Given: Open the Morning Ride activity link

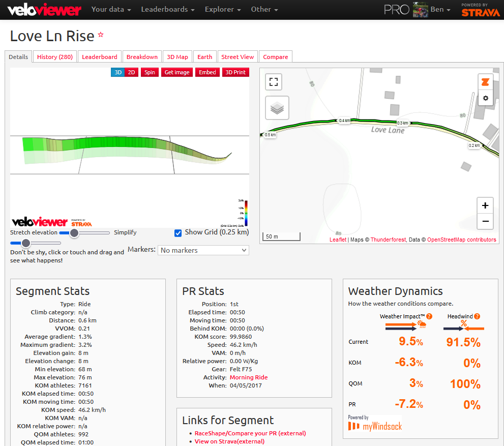Looking at the screenshot, I should tap(248, 377).
